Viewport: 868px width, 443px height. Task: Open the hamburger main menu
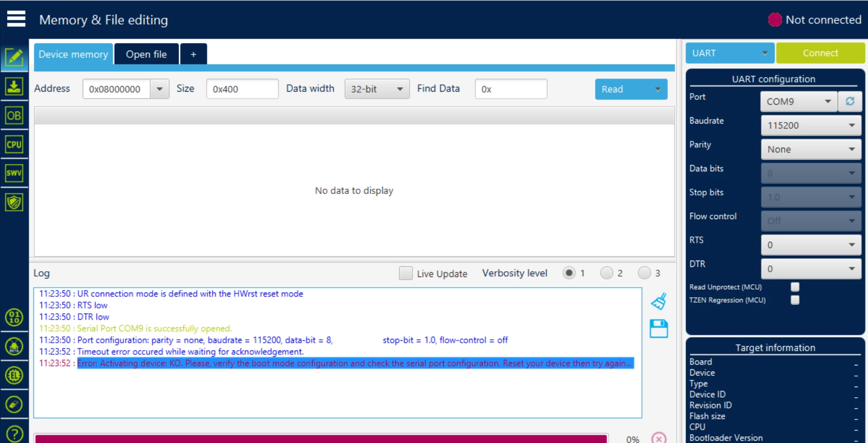click(x=16, y=19)
